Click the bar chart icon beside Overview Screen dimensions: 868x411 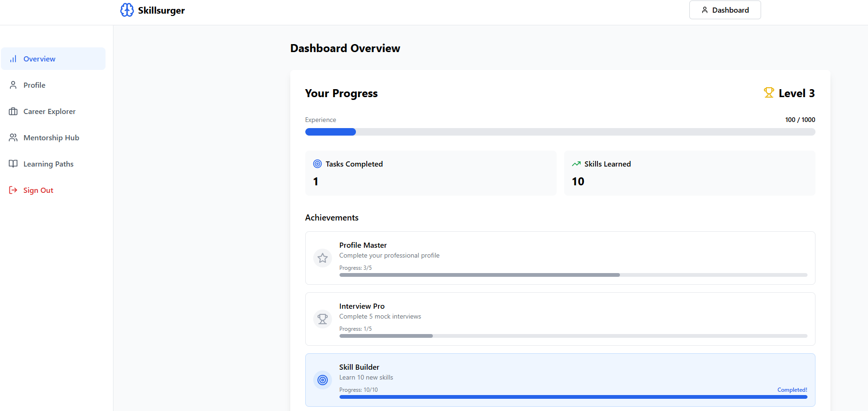click(13, 59)
